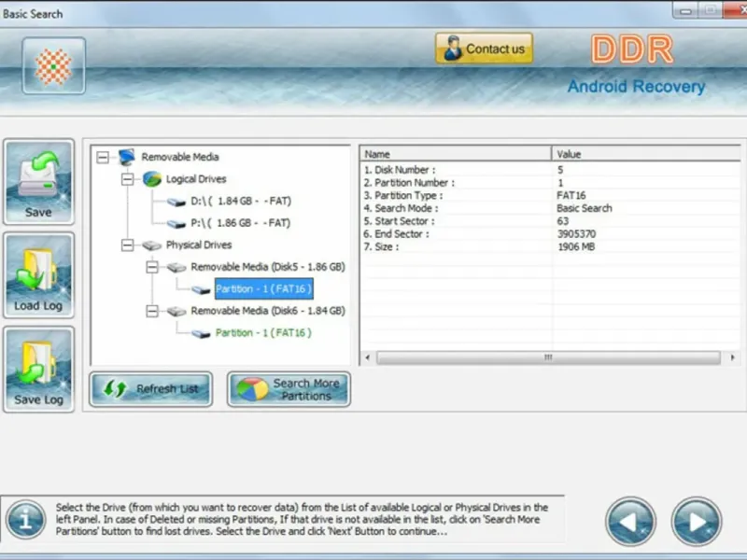Click the scrollbar right arrow
The image size is (747, 560).
732,357
